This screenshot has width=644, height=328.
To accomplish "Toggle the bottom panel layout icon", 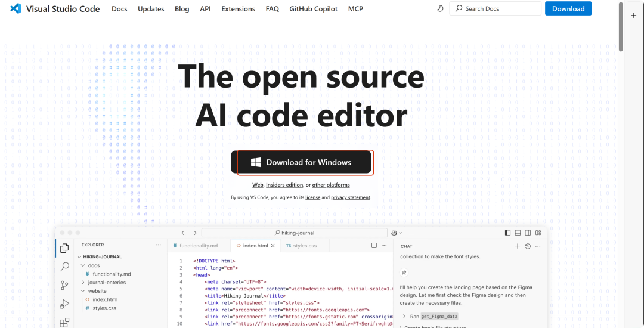I will 518,233.
